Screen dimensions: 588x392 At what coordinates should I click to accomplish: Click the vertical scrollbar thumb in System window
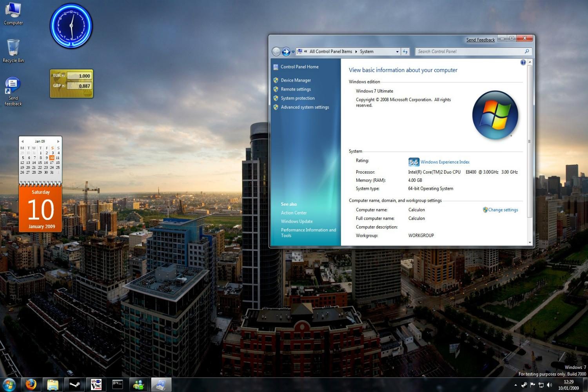530,141
